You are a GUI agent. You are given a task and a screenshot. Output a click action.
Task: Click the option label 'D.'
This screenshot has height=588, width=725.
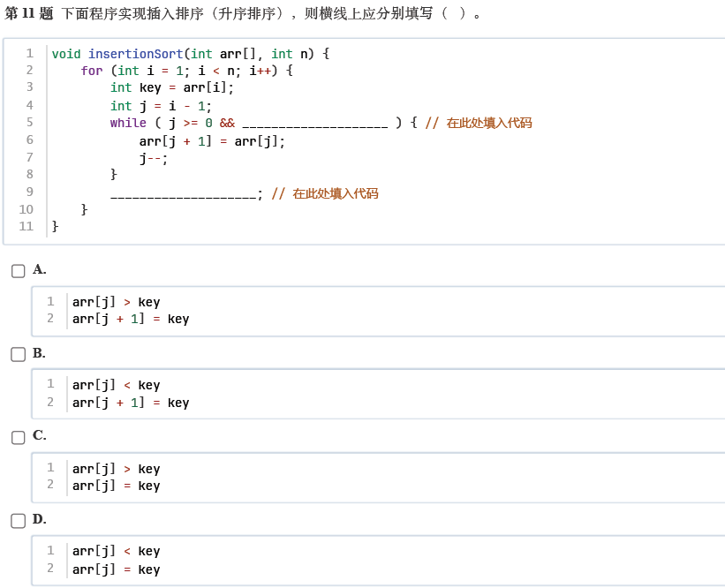tap(40, 519)
